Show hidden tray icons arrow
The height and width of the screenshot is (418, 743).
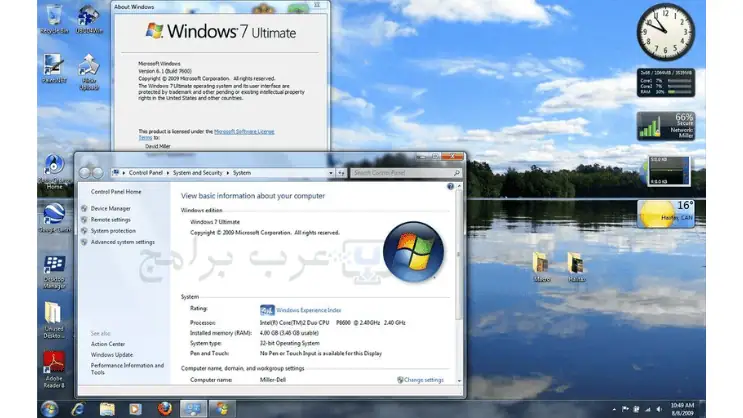pyautogui.click(x=614, y=409)
